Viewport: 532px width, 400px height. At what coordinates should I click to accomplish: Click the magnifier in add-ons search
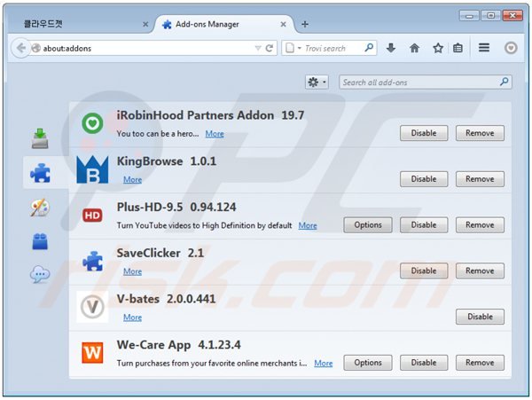[x=505, y=82]
